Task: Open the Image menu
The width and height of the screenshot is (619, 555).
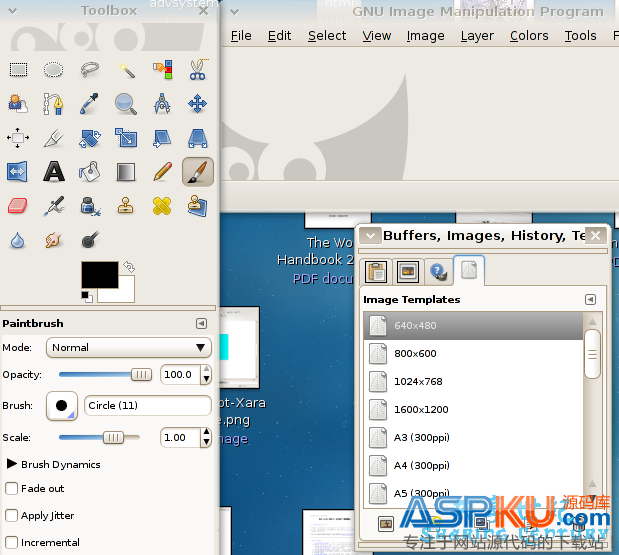Action: click(x=426, y=36)
